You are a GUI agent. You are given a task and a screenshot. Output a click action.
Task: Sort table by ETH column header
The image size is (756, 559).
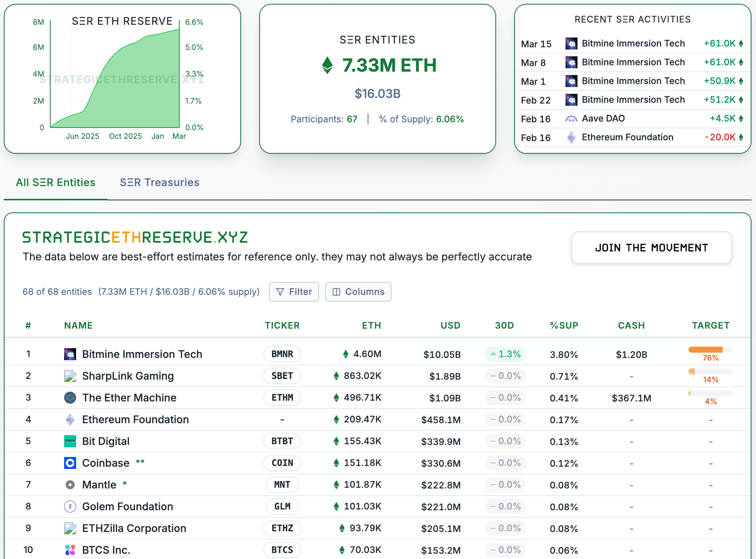click(371, 325)
